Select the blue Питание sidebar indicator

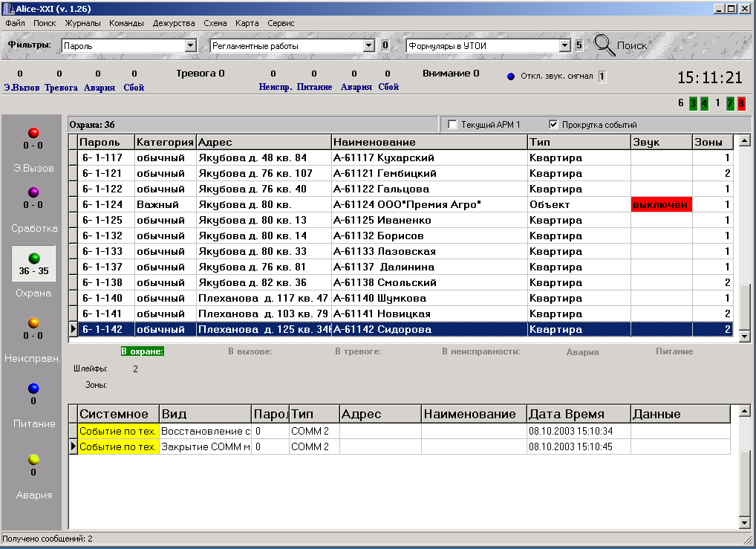coord(33,388)
